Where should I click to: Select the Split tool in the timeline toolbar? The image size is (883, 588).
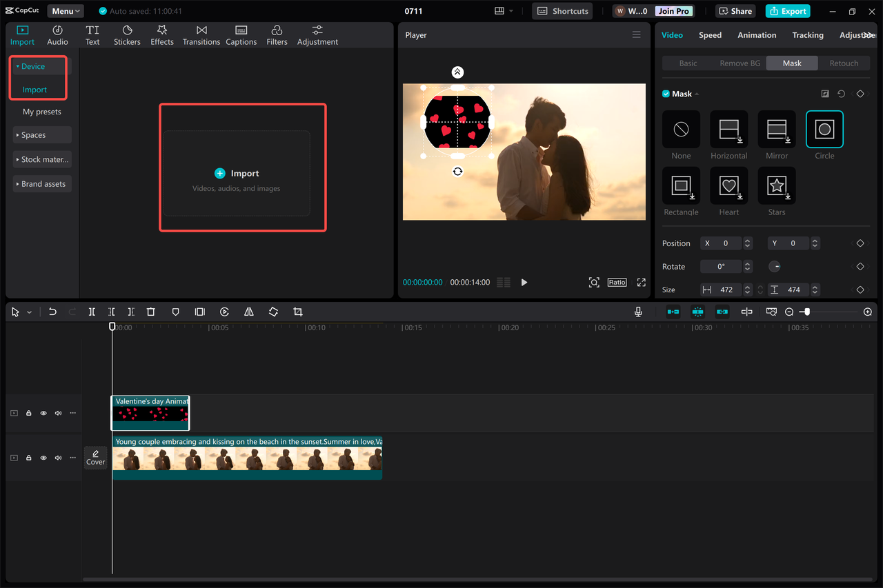[92, 312]
